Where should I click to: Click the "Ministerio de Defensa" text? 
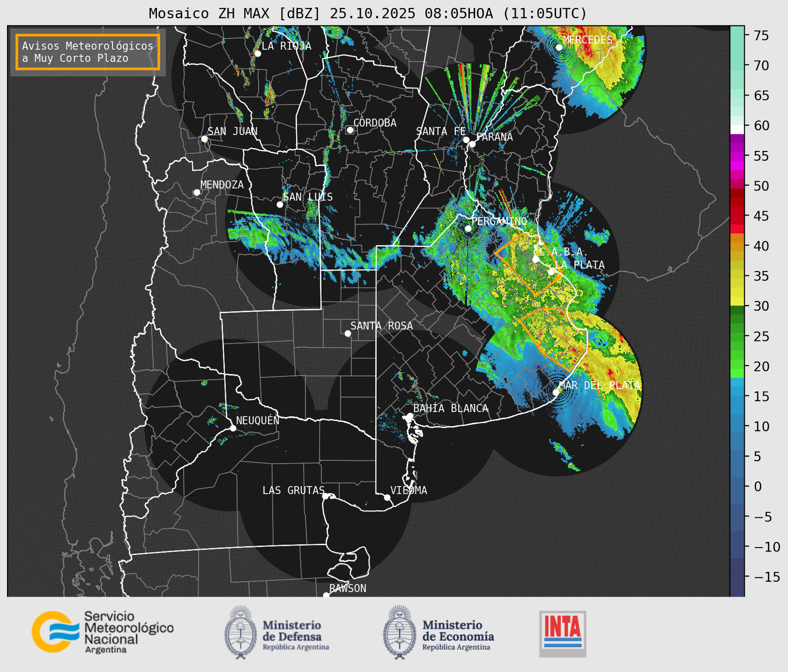(292, 630)
